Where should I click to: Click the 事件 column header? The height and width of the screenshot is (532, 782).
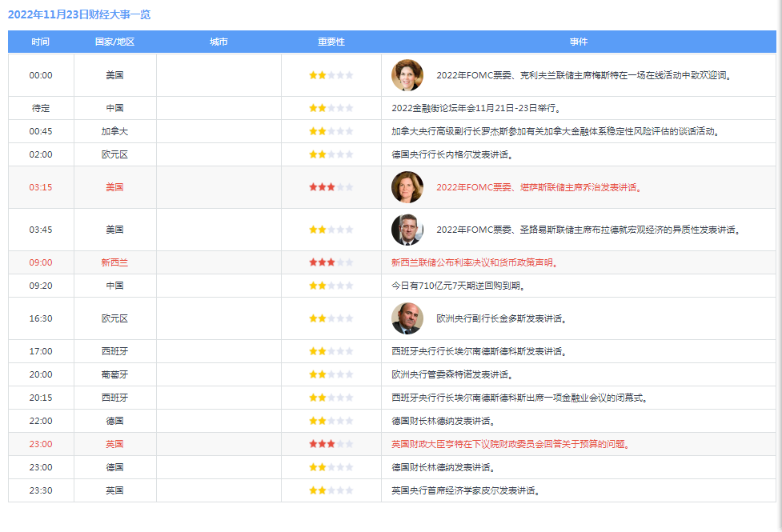click(x=578, y=42)
